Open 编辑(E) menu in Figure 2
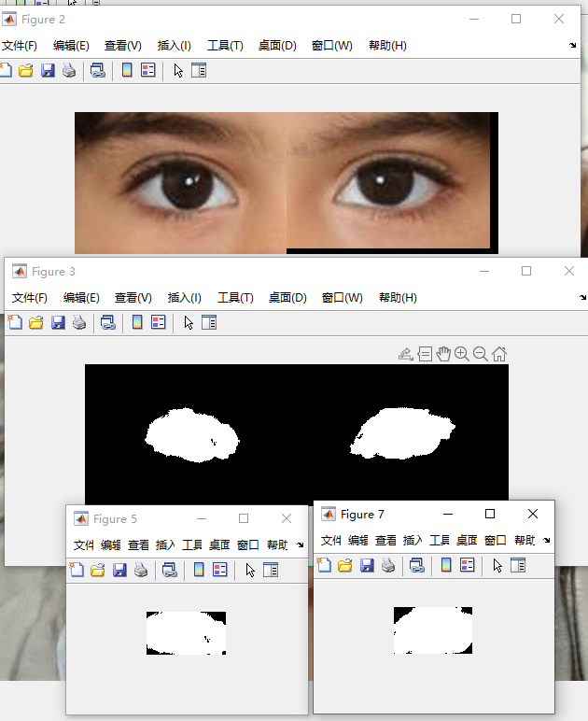This screenshot has width=588, height=721. [x=71, y=46]
